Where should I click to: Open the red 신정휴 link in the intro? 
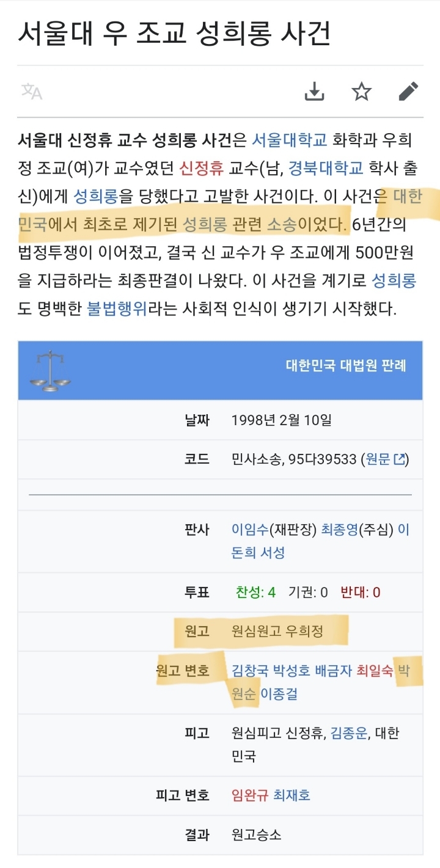click(x=201, y=167)
